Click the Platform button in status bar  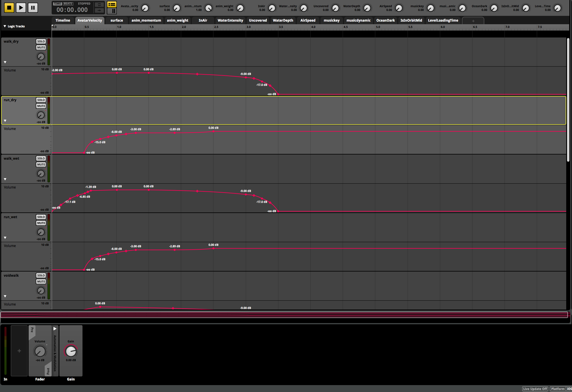[x=558, y=389]
